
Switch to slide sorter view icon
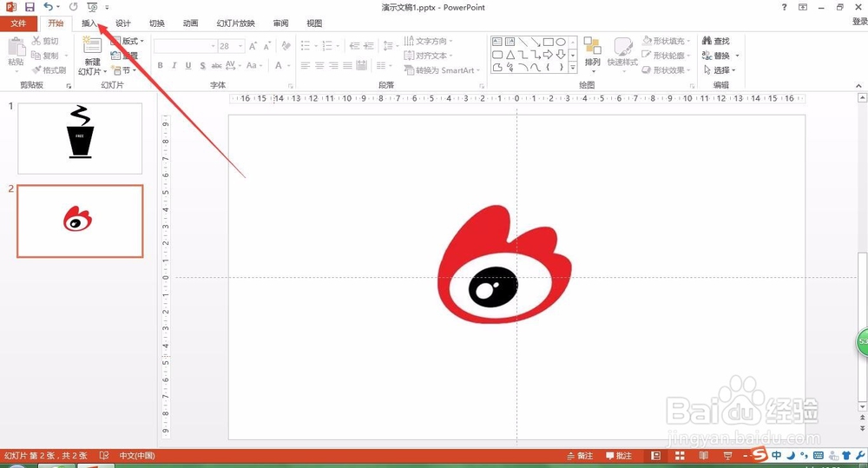680,456
